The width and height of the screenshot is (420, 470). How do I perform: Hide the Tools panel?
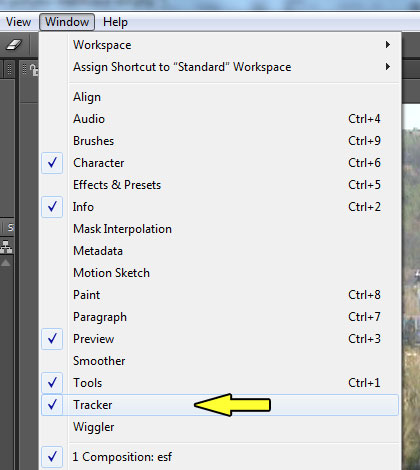(220, 383)
